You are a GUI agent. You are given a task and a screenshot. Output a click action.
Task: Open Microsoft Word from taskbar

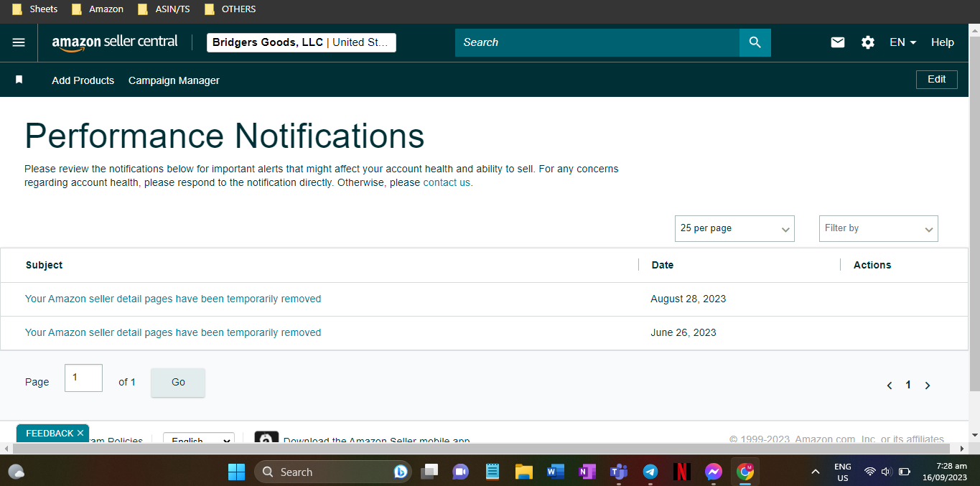(x=556, y=472)
